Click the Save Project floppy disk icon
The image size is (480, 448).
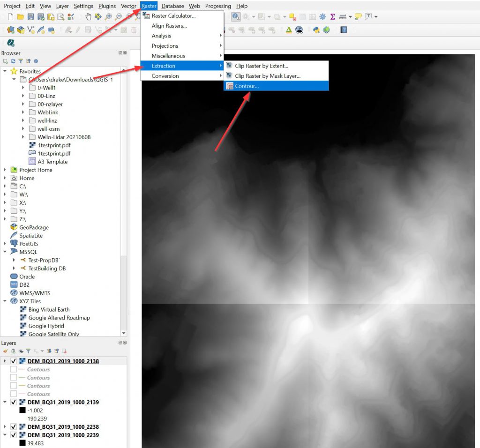30,17
